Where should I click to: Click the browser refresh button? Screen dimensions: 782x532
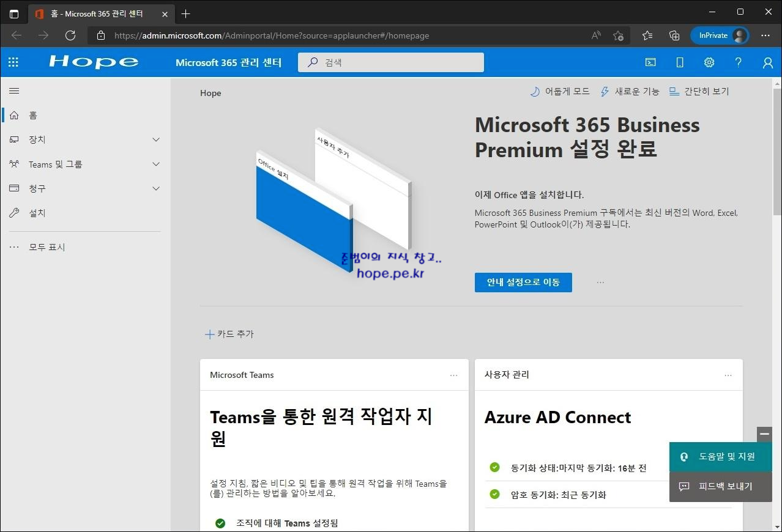coord(70,35)
